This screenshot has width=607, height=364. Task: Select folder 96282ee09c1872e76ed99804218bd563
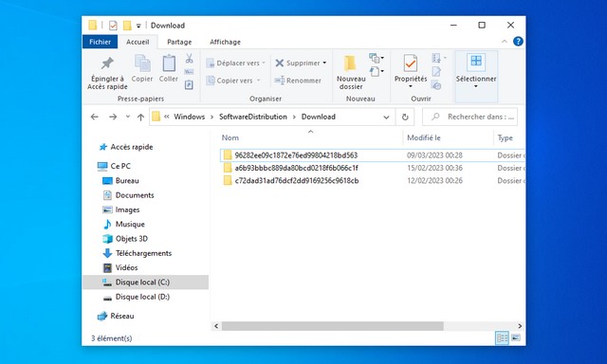click(296, 155)
